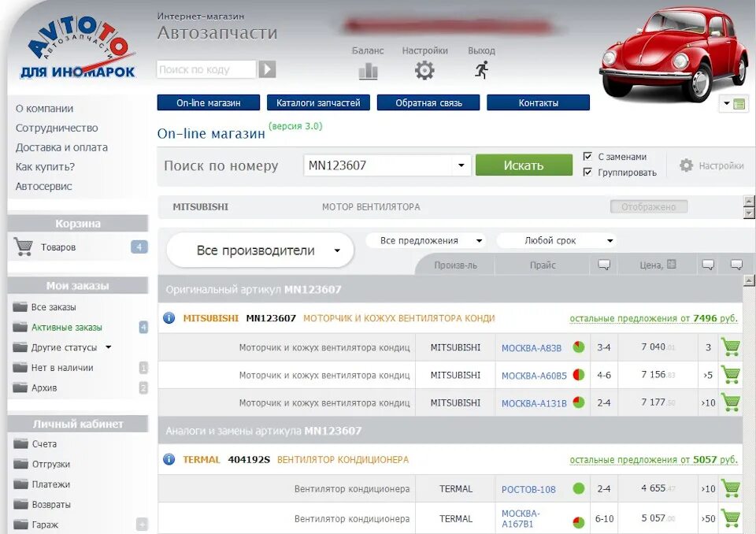The width and height of the screenshot is (756, 534).
Task: Open the Контакты tab
Action: 538,102
